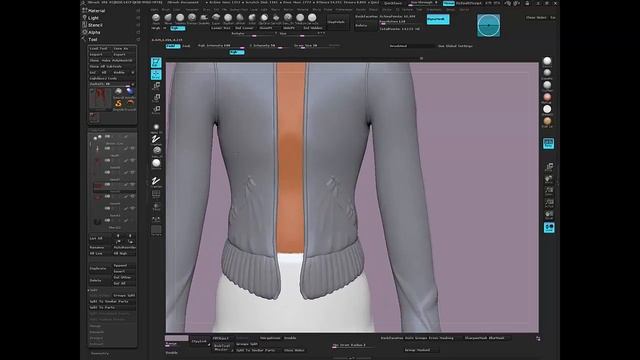
Task: Choose the red material sphere on right shelf
Action: [x=547, y=98]
